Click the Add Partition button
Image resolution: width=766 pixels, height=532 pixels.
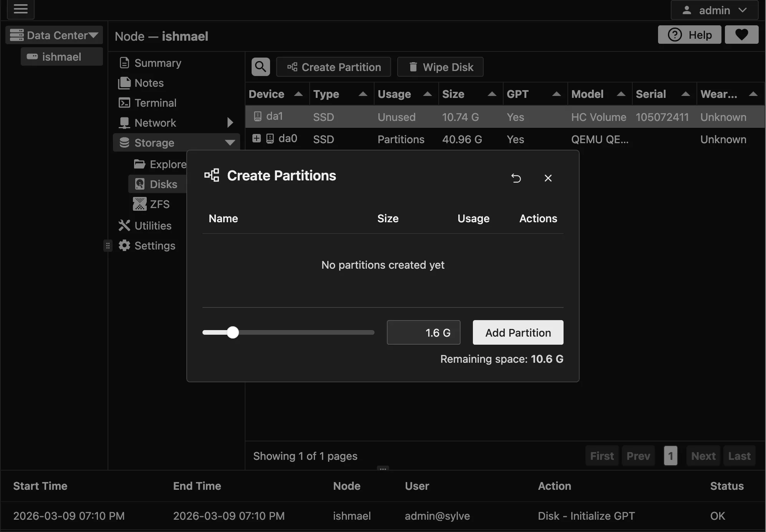click(x=518, y=332)
